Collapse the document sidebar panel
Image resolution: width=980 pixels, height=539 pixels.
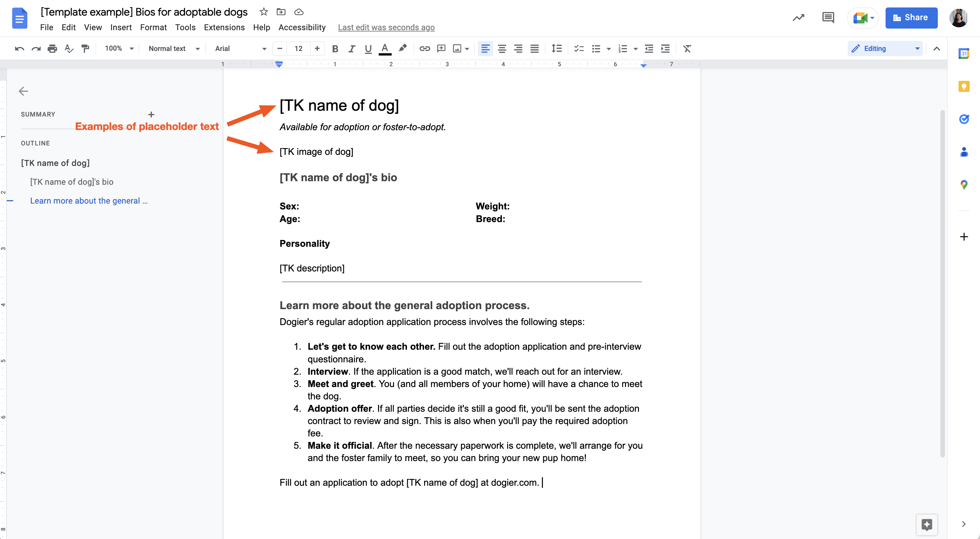(x=23, y=91)
